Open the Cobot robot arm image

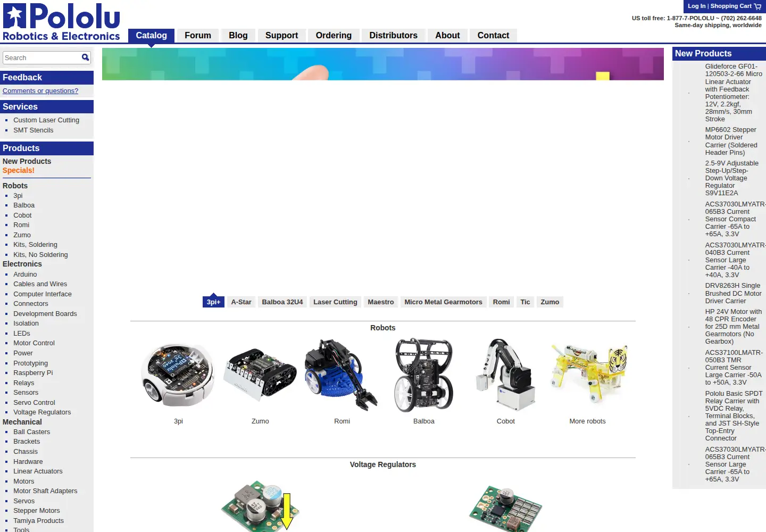[x=506, y=376]
